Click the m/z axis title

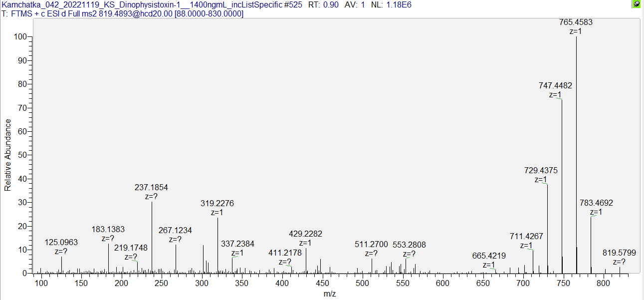330,294
